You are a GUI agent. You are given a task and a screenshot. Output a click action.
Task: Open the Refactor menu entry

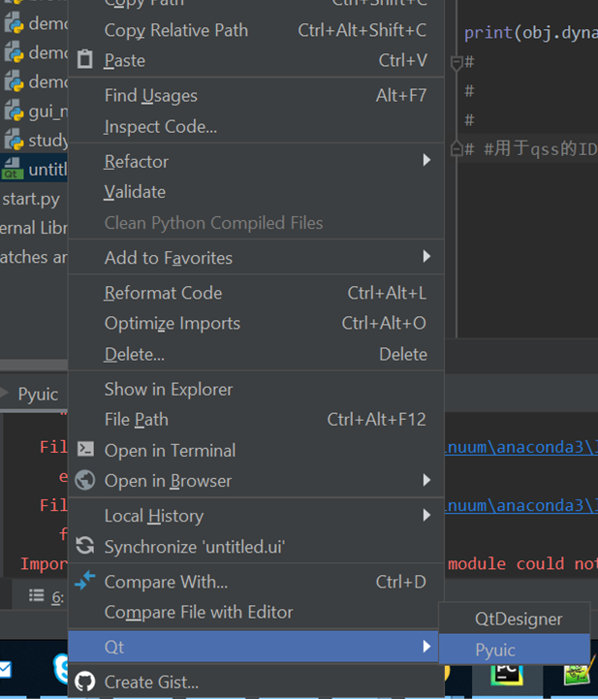point(256,161)
